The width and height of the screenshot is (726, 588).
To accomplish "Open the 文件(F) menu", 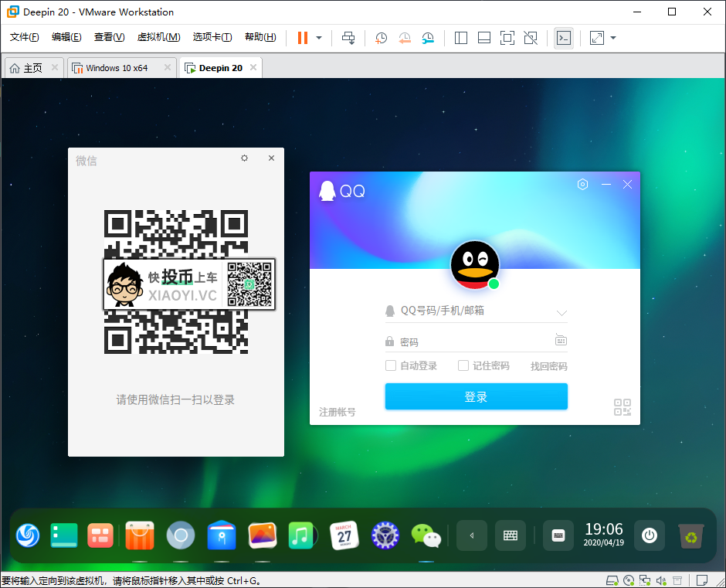I will point(24,37).
